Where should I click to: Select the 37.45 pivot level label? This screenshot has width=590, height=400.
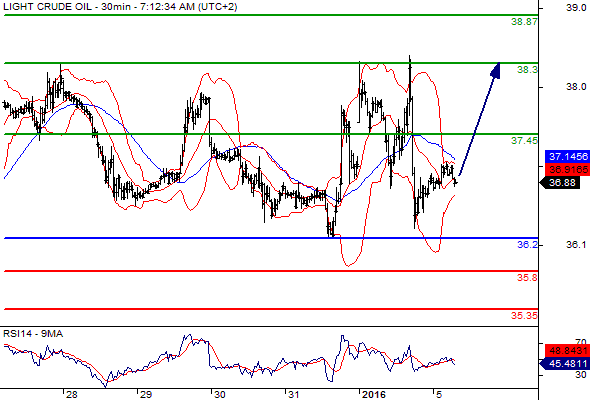(524, 141)
